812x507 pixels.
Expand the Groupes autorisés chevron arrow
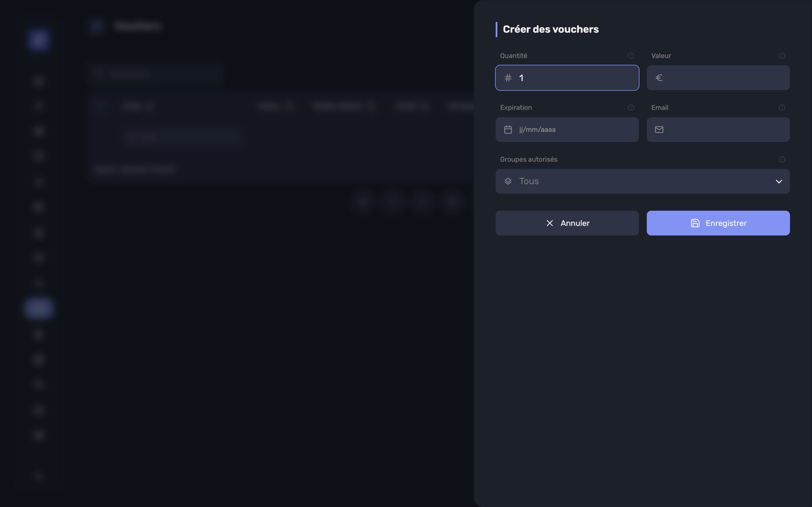pos(779,181)
